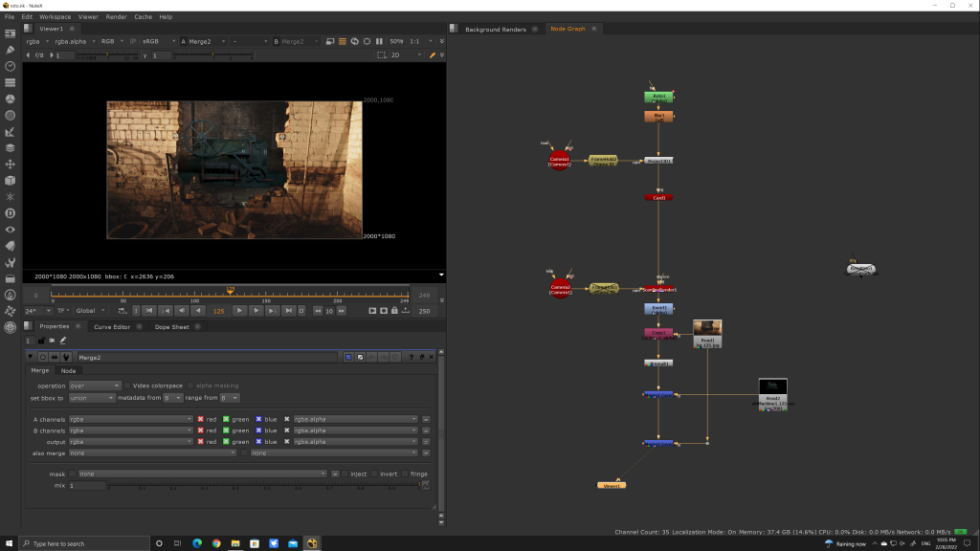The image size is (980, 551).
Task: Click the Camera1 node in graph
Action: pos(560,162)
